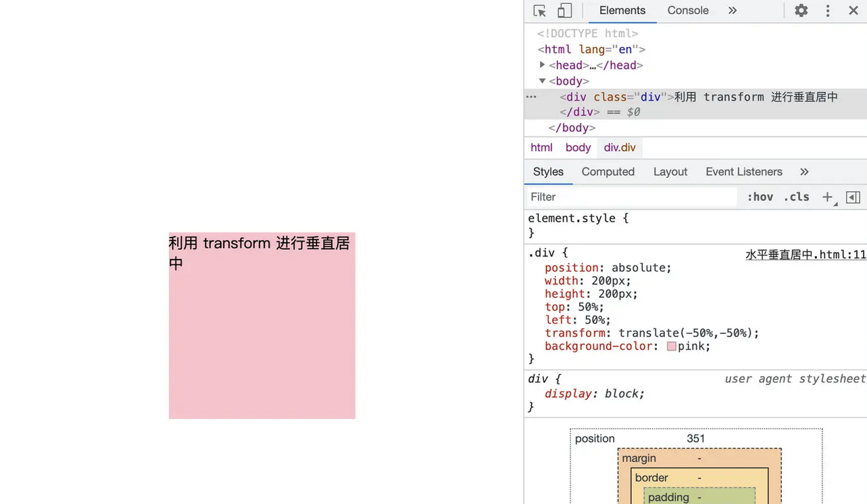Collapse the body element in the DOM tree
Image resolution: width=867 pixels, height=504 pixels.
[x=543, y=80]
